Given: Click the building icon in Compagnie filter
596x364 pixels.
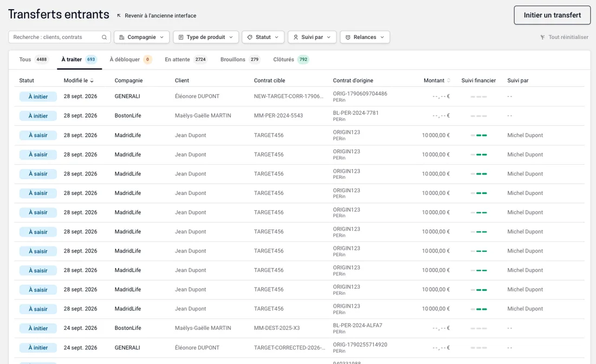Looking at the screenshot, I should tap(122, 37).
